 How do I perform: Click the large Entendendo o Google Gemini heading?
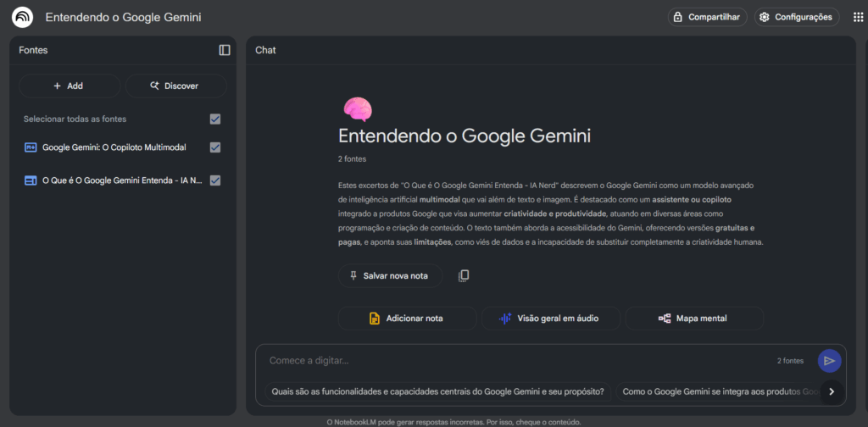coord(465,136)
